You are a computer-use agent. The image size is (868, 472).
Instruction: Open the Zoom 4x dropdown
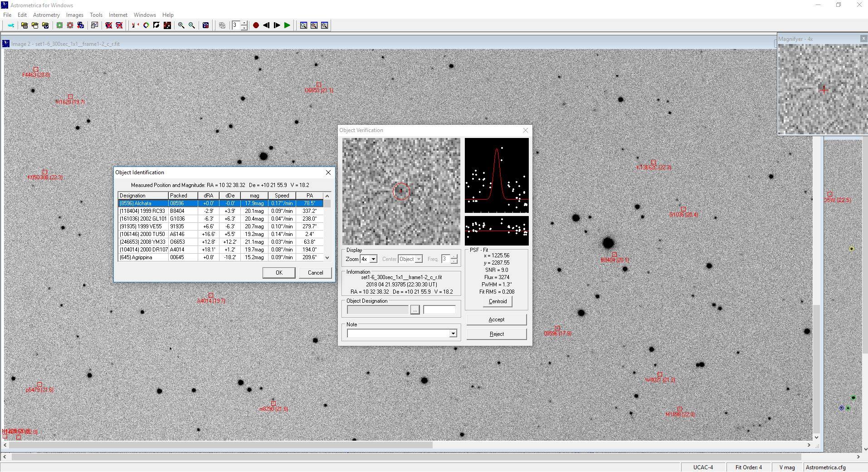coord(373,259)
